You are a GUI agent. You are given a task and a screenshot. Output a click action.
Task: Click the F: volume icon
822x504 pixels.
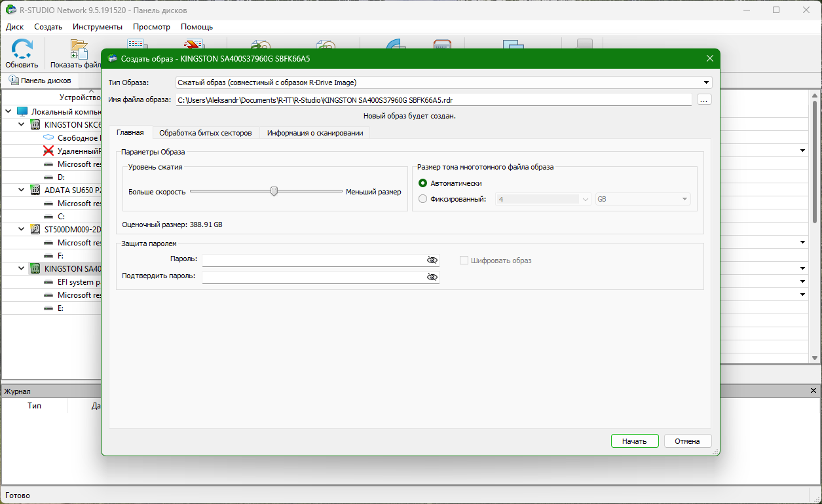pyautogui.click(x=48, y=256)
